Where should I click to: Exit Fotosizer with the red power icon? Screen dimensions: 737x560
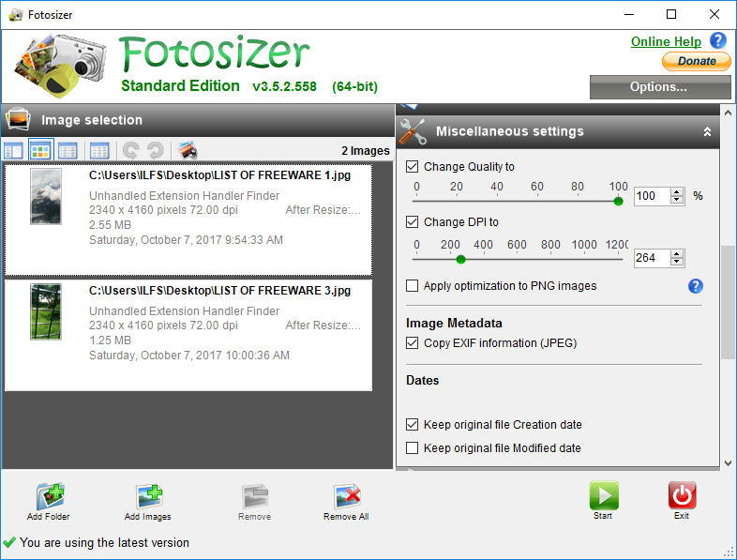682,495
